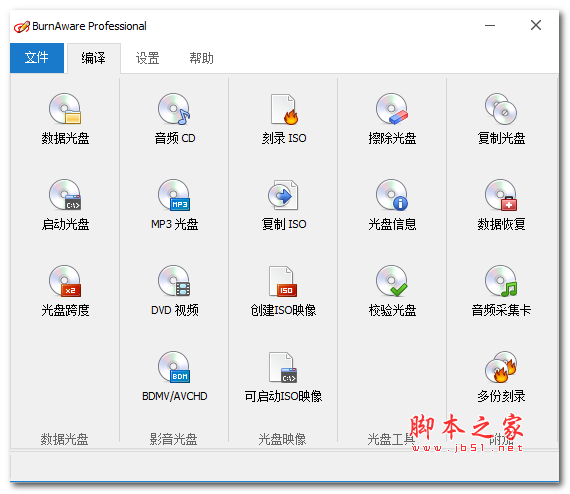570x494 pixels.
Task: Launch the 多份刻录 multiburn tool
Action: (501, 377)
